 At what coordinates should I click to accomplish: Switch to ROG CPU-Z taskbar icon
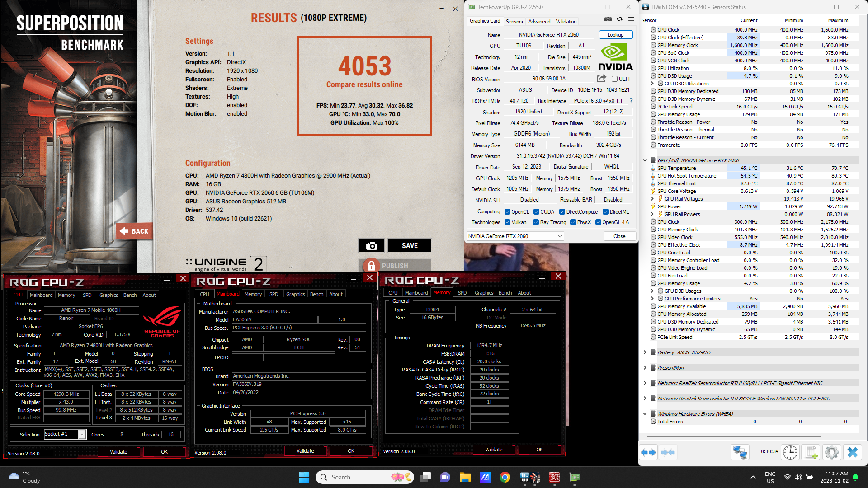[x=555, y=477]
